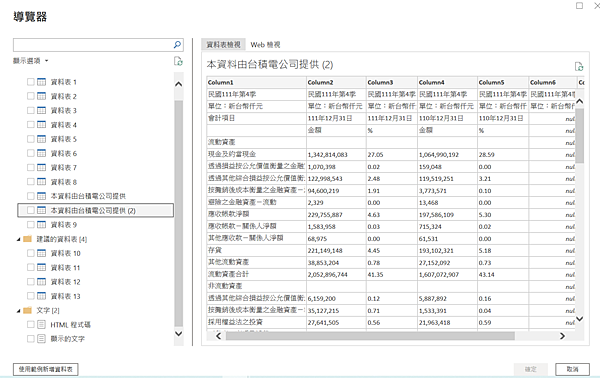Click the table icon of 資料表 10

[x=41, y=253]
